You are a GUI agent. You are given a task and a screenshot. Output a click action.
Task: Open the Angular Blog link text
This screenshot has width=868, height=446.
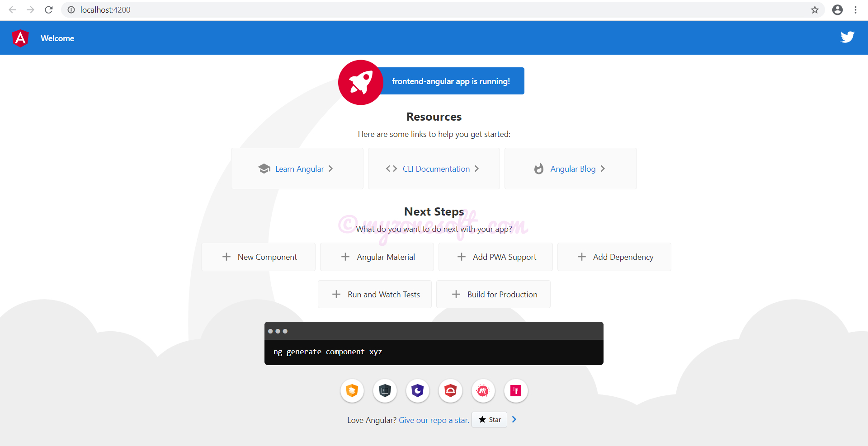click(x=573, y=169)
